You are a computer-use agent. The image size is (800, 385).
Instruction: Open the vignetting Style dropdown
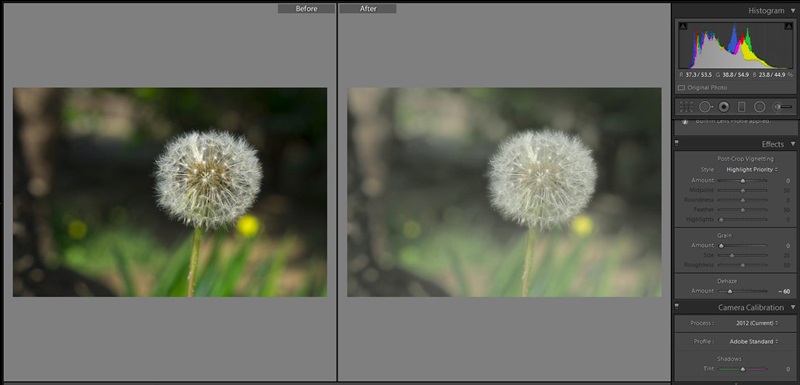click(752, 169)
